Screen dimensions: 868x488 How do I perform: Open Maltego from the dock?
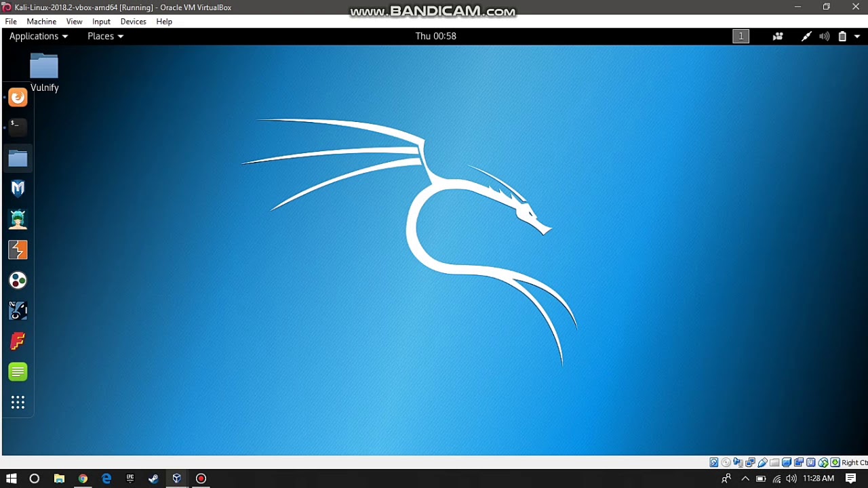coord(18,281)
